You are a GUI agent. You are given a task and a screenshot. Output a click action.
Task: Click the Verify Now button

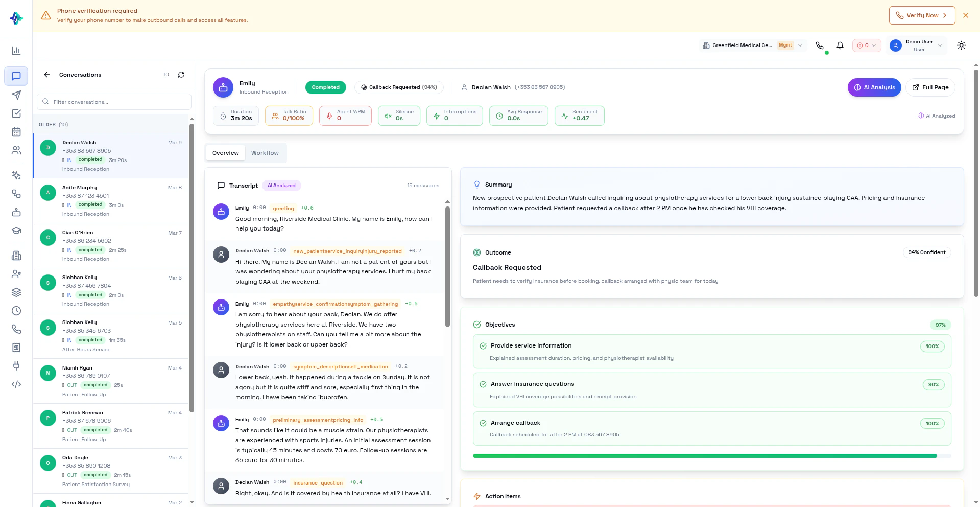[x=922, y=15]
